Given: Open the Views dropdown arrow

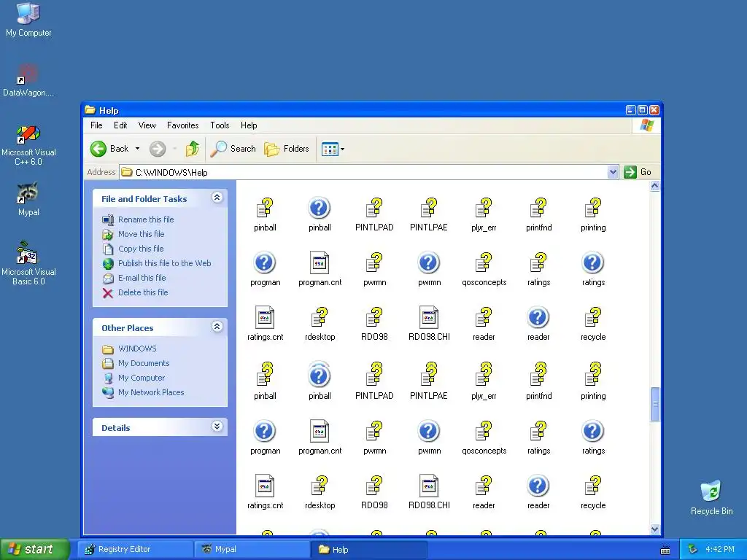Looking at the screenshot, I should (x=343, y=149).
